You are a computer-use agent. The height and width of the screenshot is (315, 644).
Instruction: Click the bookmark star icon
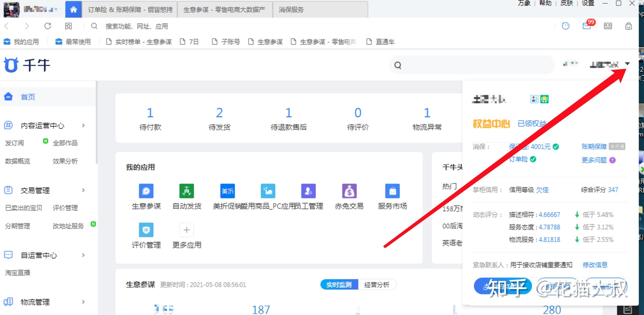68,26
